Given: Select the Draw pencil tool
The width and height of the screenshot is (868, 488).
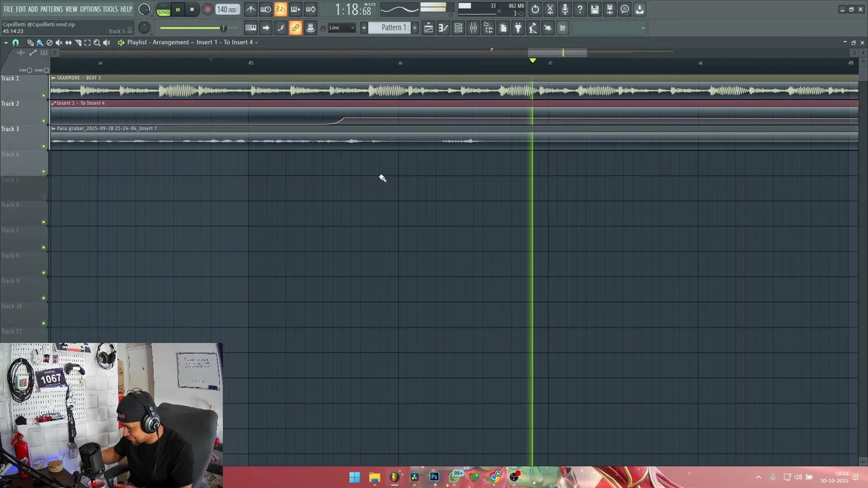Looking at the screenshot, I should click(x=30, y=43).
